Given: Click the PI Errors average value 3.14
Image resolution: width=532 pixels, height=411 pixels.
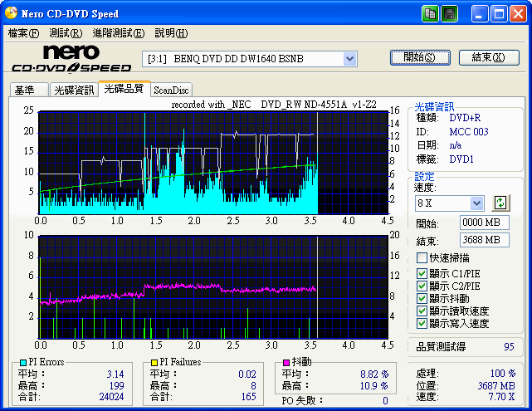Looking at the screenshot, I should [115, 374].
